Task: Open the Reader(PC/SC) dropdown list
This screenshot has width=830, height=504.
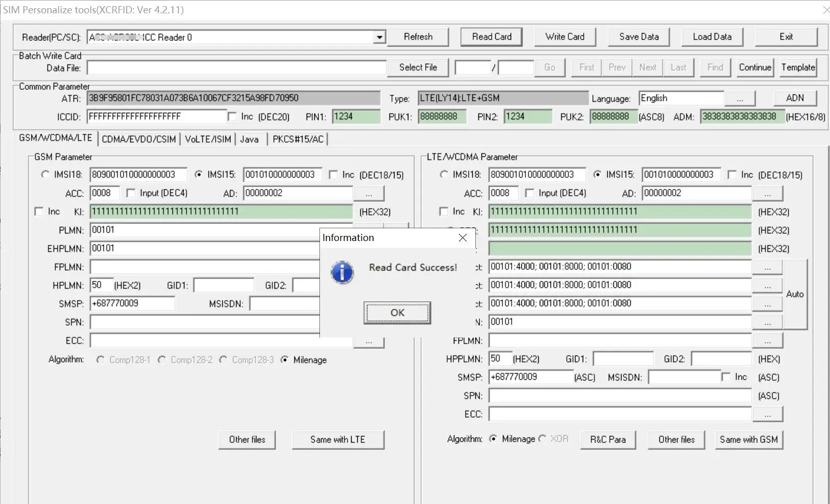Action: click(x=379, y=37)
